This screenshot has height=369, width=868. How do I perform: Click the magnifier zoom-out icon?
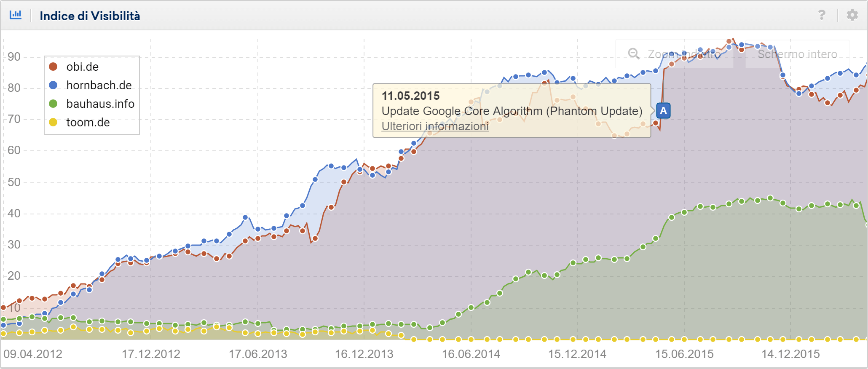click(x=634, y=54)
